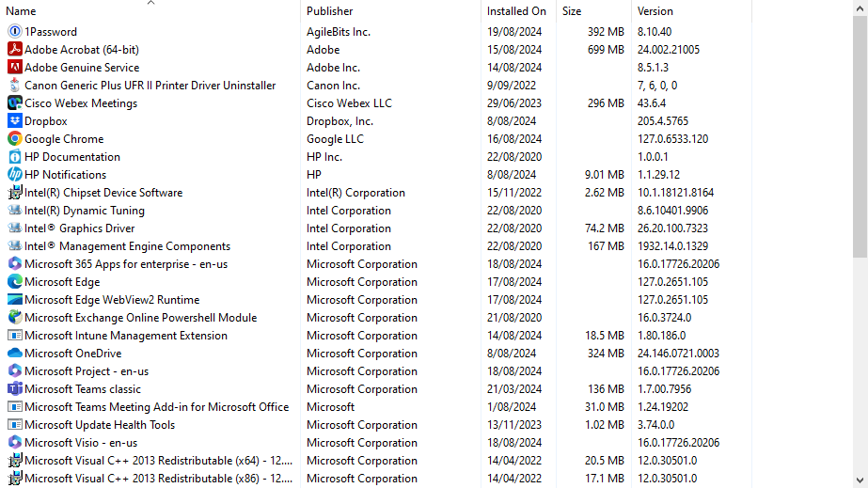Click the vertical scrollbar thumb
868x488 pixels.
(860, 136)
